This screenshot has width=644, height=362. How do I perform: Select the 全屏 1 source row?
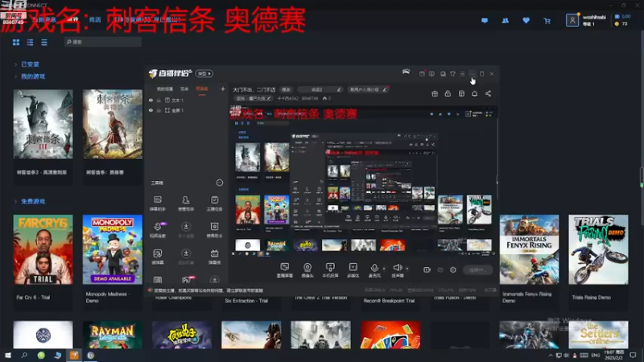(x=187, y=110)
